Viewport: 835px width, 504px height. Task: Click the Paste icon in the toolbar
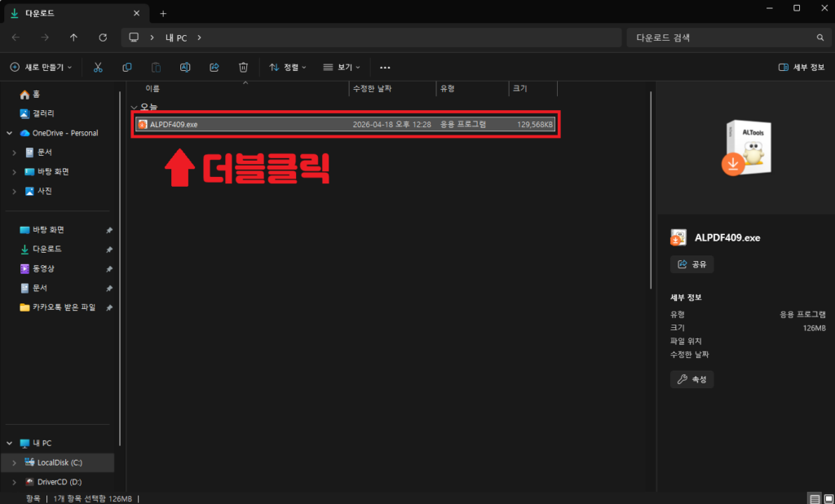156,67
